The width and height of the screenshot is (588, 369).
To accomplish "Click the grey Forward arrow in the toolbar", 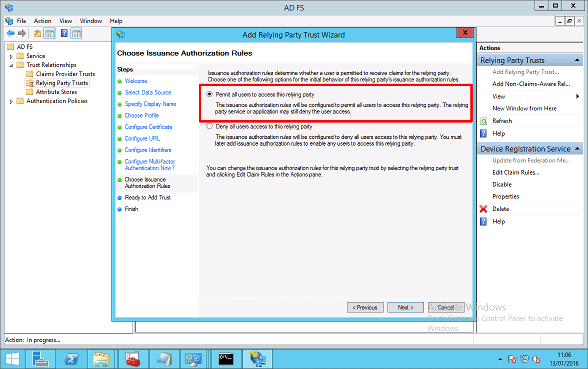I will (21, 33).
